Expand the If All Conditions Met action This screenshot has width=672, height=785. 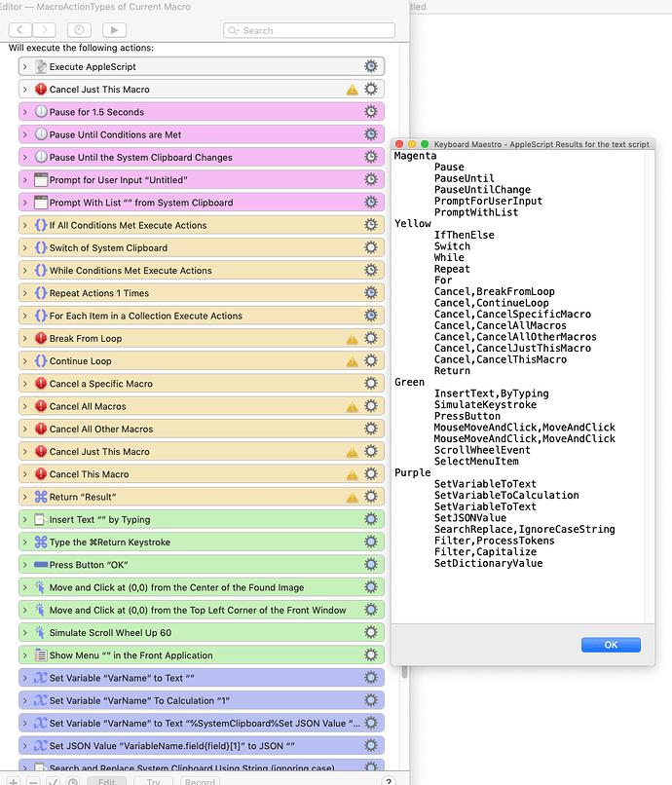click(x=25, y=225)
